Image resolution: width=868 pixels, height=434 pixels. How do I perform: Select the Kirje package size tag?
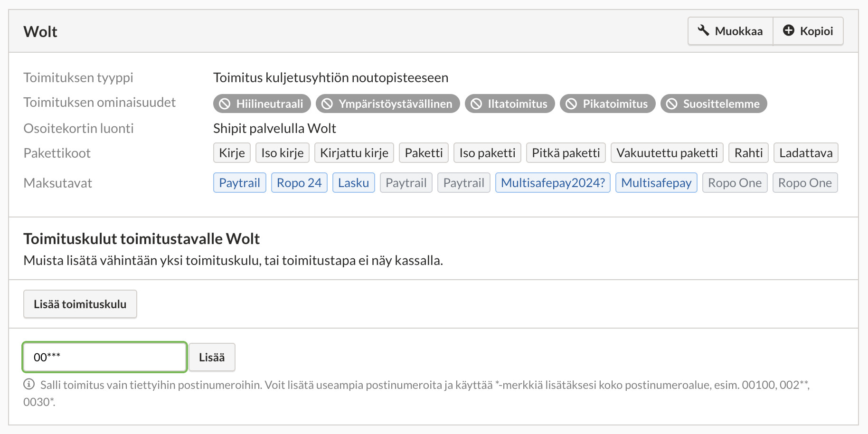(232, 153)
